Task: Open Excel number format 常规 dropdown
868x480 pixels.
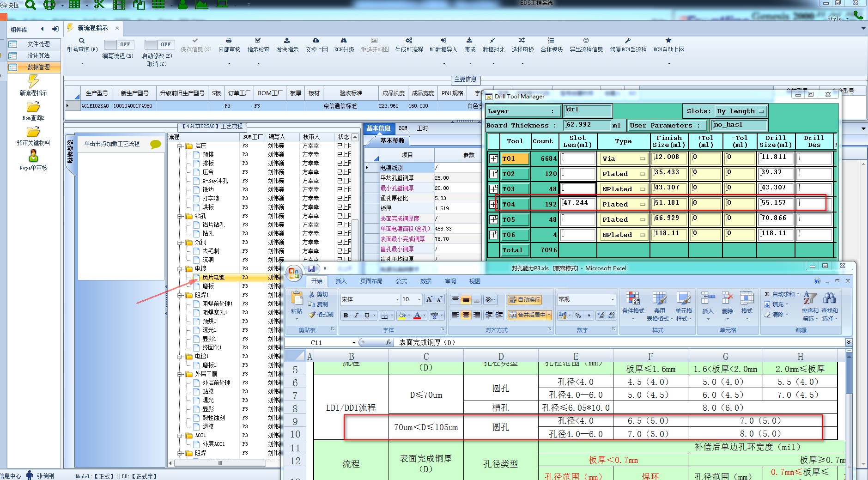Action: pyautogui.click(x=613, y=299)
